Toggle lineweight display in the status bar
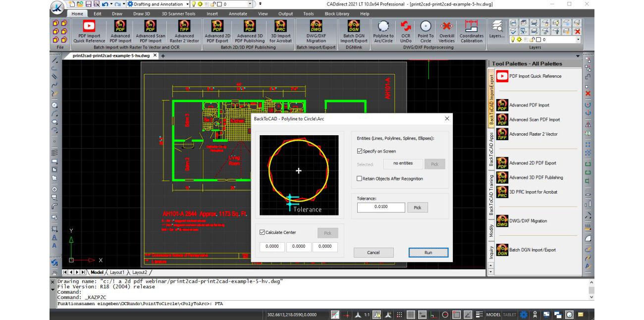The width and height of the screenshot is (644, 320). [479, 315]
